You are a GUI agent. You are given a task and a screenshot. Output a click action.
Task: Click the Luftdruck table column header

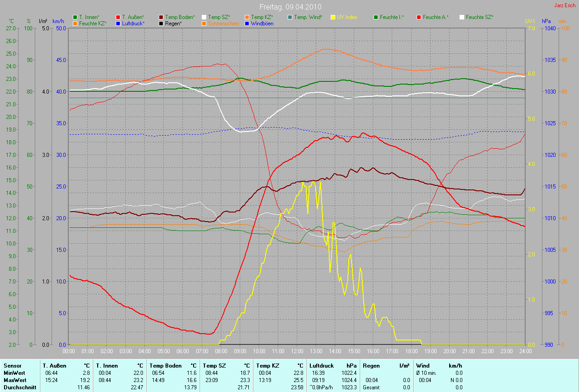click(x=322, y=366)
